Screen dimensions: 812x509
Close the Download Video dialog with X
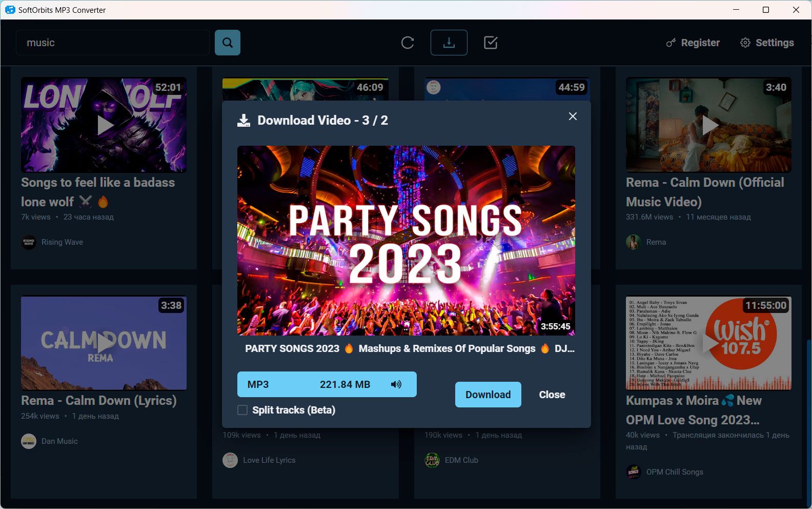(573, 116)
